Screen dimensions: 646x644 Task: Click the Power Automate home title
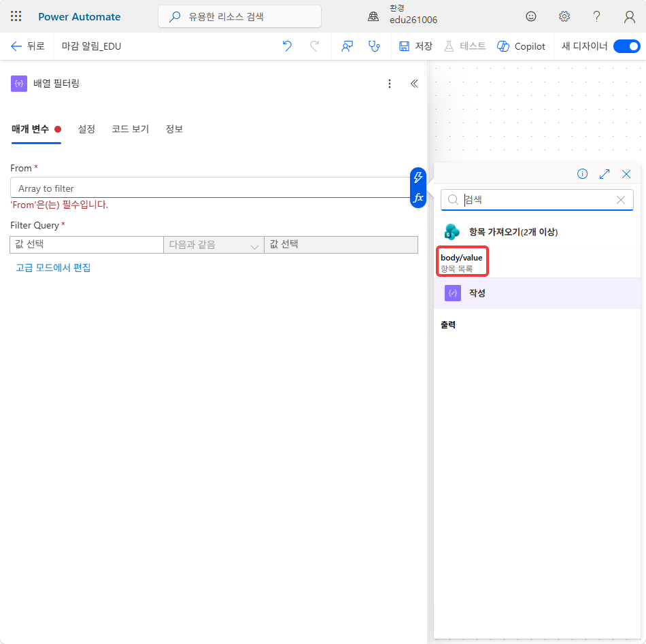(79, 17)
